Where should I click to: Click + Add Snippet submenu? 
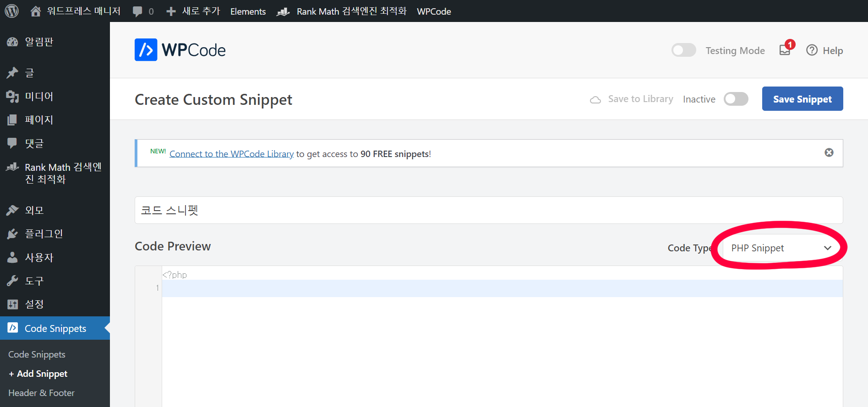(x=38, y=374)
